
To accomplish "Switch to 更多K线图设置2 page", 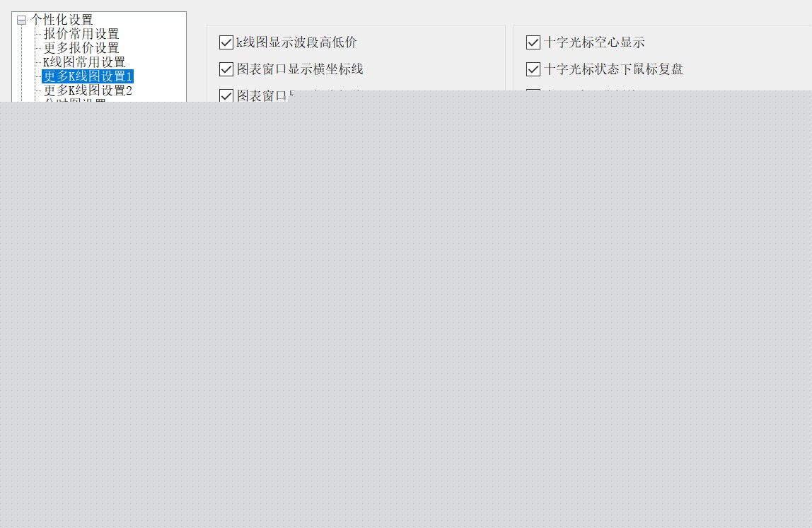I will click(88, 90).
